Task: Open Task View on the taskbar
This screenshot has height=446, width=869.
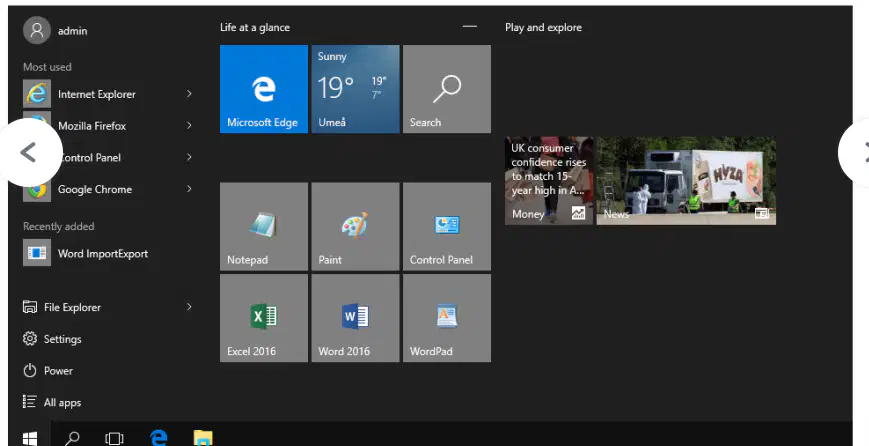Action: (114, 438)
